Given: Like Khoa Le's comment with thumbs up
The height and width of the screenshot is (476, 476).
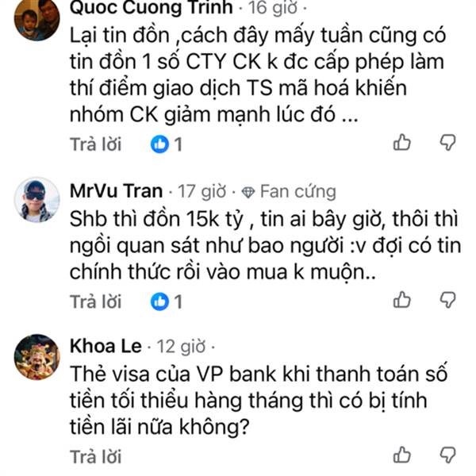Looking at the screenshot, I should (402, 455).
